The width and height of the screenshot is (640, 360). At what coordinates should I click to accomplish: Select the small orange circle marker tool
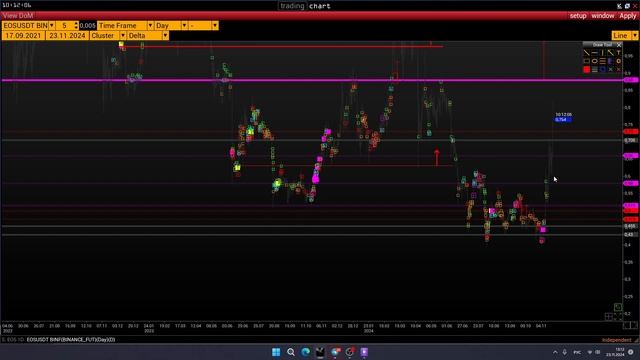click(618, 61)
